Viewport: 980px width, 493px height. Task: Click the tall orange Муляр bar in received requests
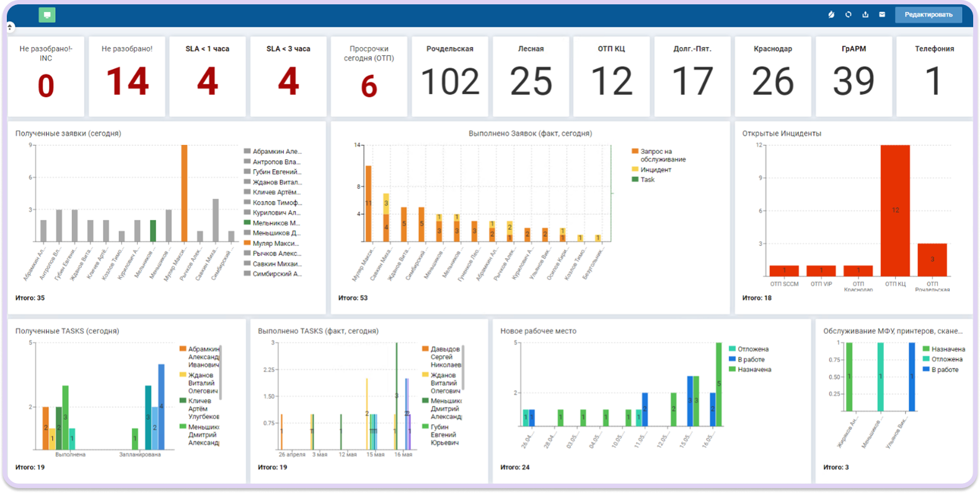coord(184,193)
